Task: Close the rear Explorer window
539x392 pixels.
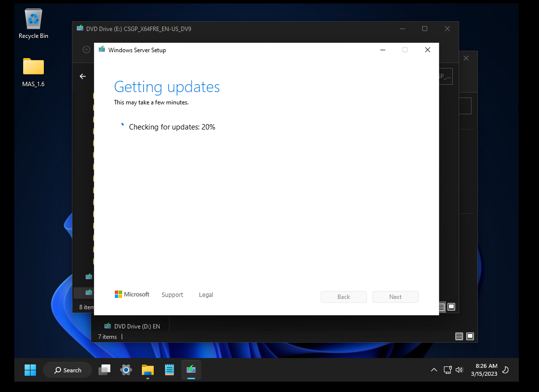Action: point(466,58)
